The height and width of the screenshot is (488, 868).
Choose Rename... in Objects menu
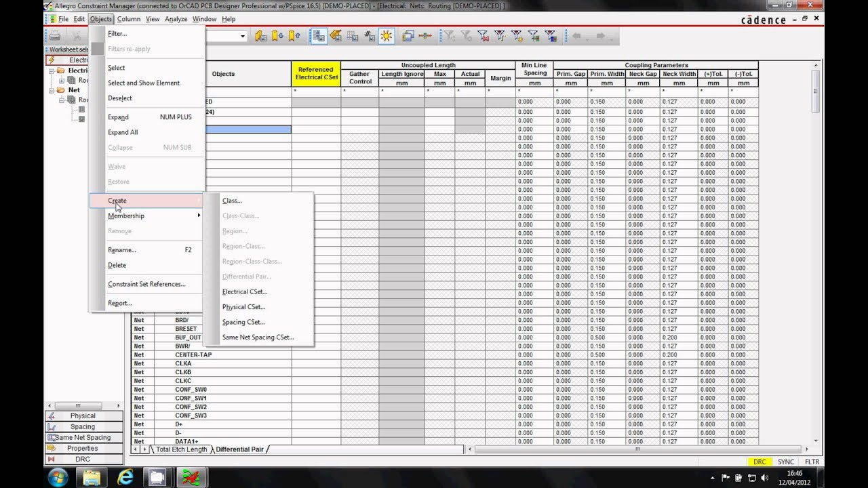click(x=147, y=250)
